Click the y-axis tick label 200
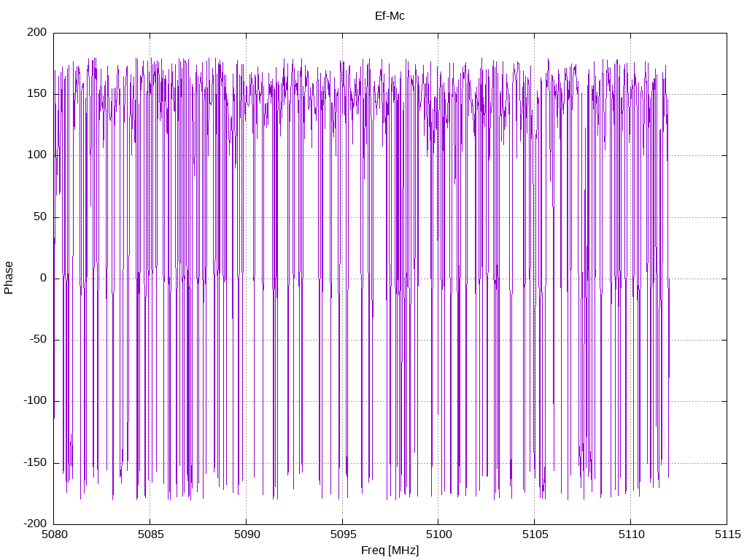This screenshot has height=560, width=747. click(x=37, y=32)
